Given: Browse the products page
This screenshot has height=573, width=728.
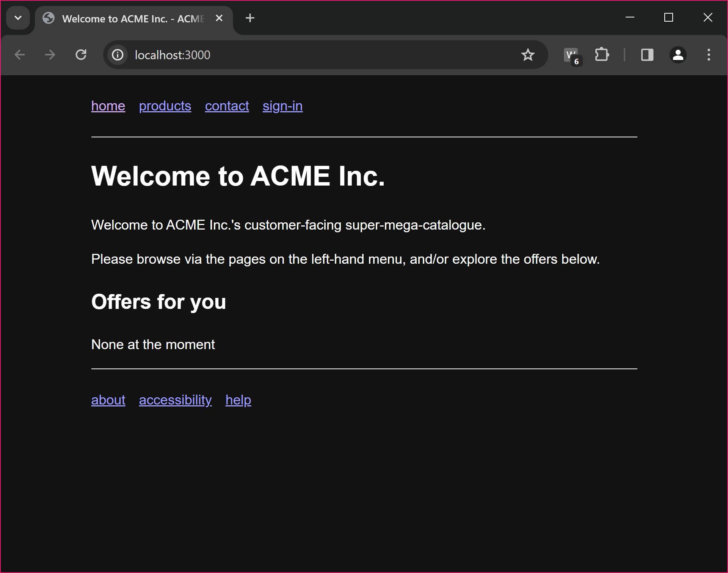Looking at the screenshot, I should 165,106.
